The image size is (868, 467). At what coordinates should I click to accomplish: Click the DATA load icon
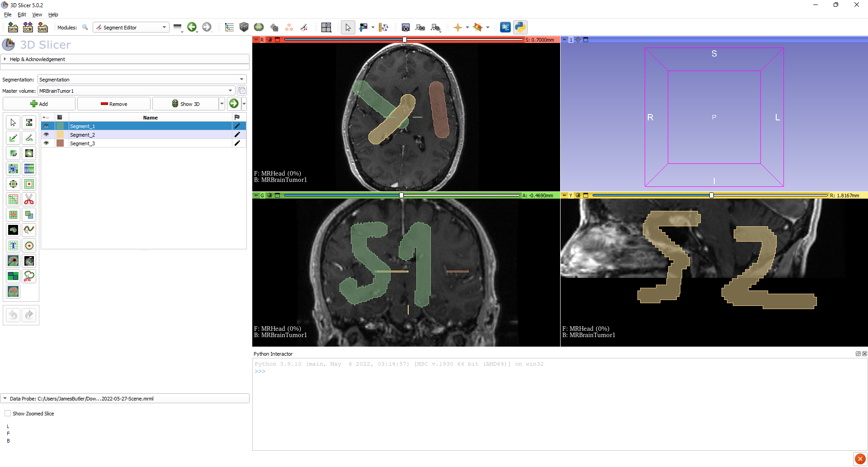(x=13, y=28)
